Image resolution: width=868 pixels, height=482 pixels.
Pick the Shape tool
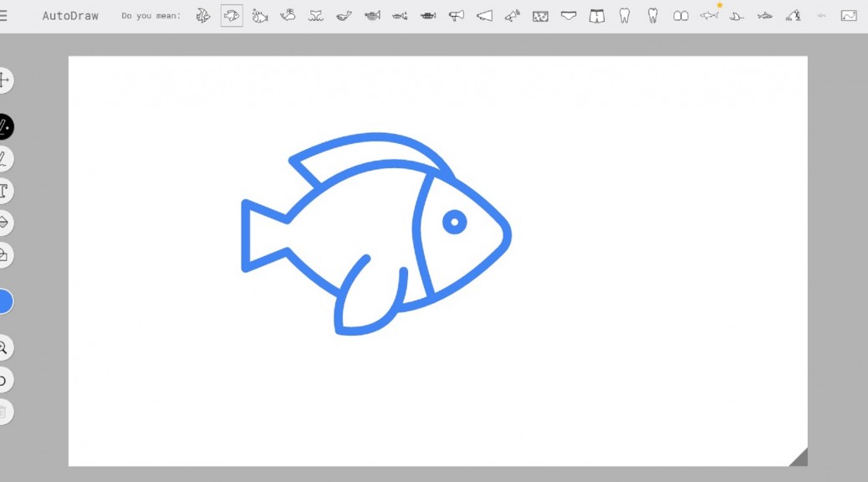click(8, 223)
